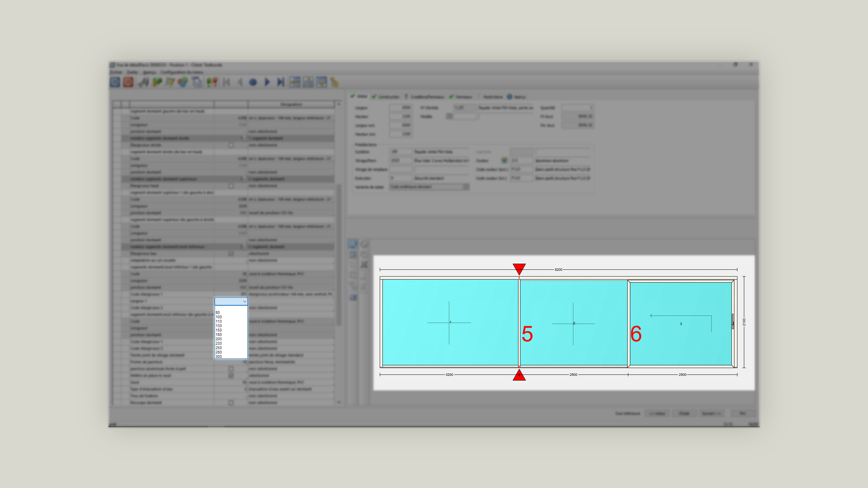Click the 8200 overall width dimension
This screenshot has height=488, width=868.
pos(558,270)
